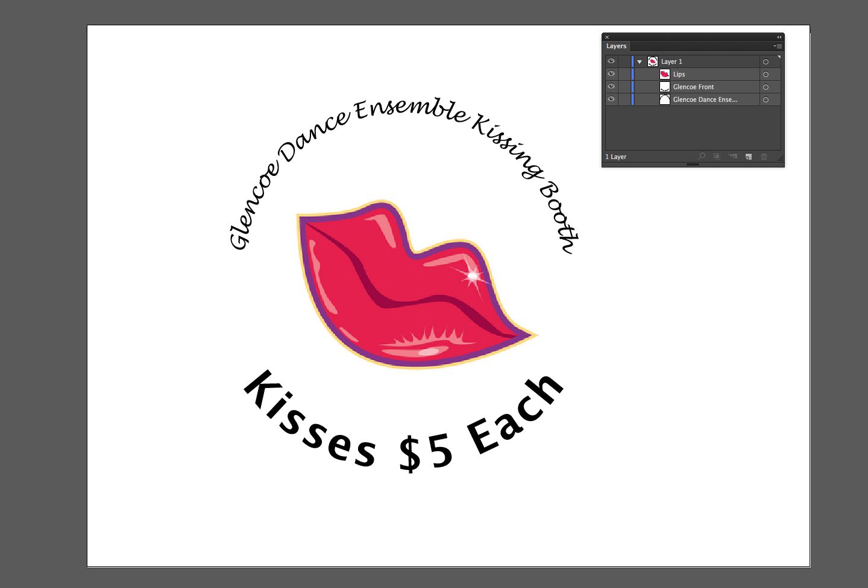This screenshot has width=868, height=588.
Task: Hide Layer 1 using its eye icon
Action: pyautogui.click(x=611, y=61)
